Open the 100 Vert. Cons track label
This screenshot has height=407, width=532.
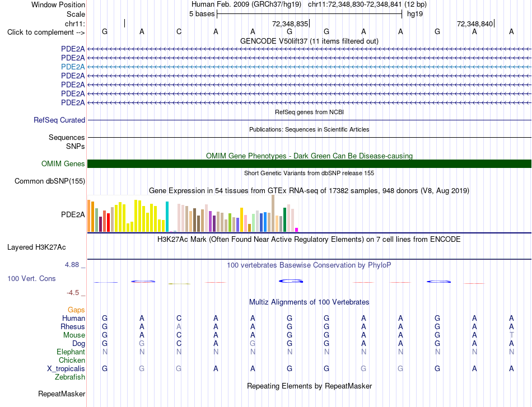tap(31, 278)
